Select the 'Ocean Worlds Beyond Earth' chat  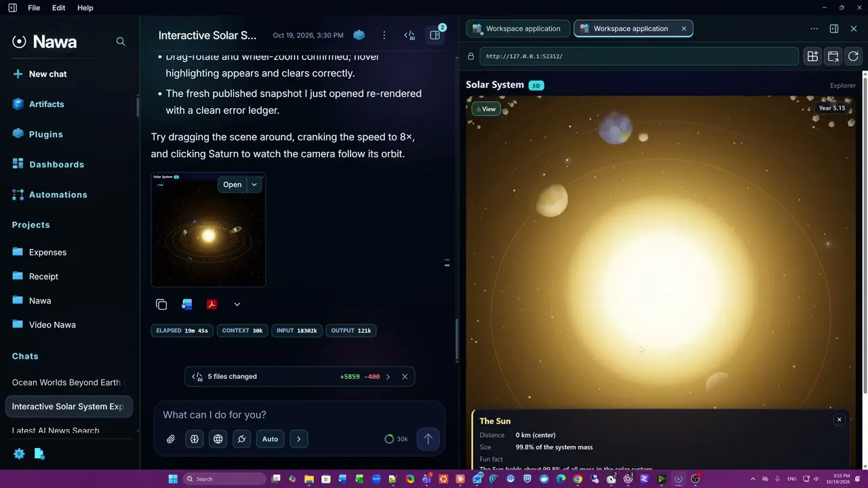tap(66, 382)
